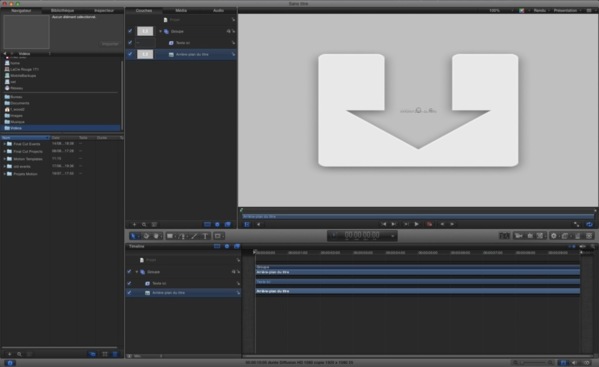This screenshot has width=599, height=367.
Task: Open the 100% zoom level dropdown
Action: 500,10
